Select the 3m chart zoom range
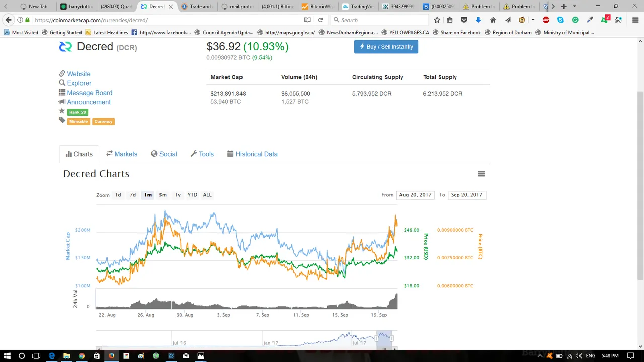 tap(163, 195)
